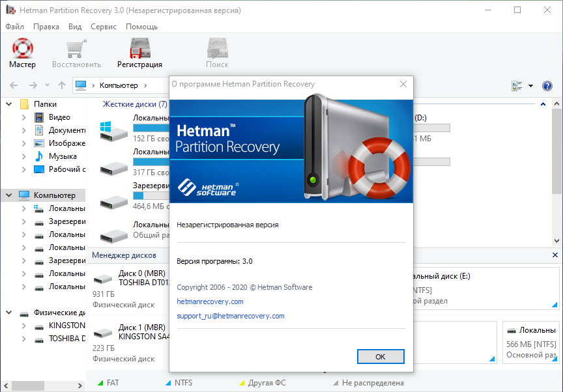This screenshot has width=563, height=392.
Task: Click Компьютер in the address bar
Action: pyautogui.click(x=119, y=85)
